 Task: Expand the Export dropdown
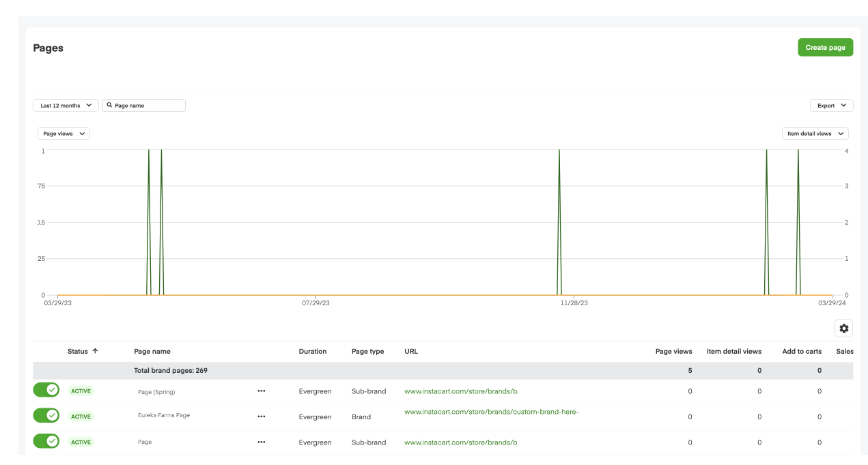(x=831, y=105)
